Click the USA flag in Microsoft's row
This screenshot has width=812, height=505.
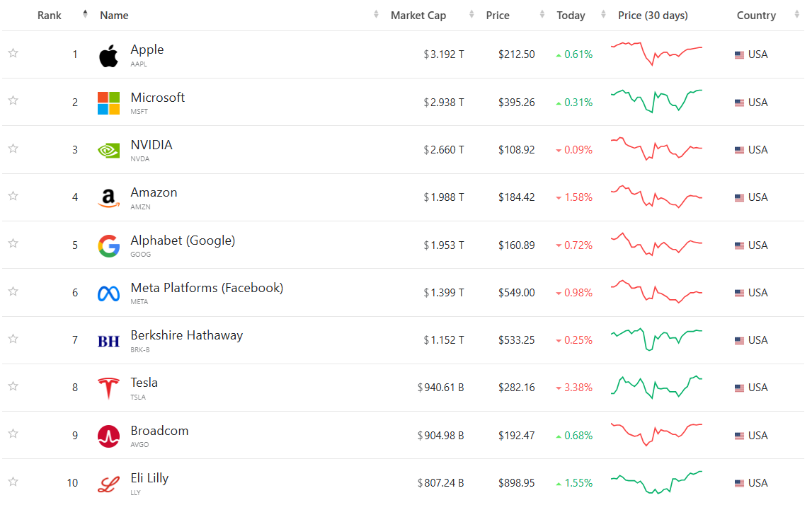[x=740, y=103]
